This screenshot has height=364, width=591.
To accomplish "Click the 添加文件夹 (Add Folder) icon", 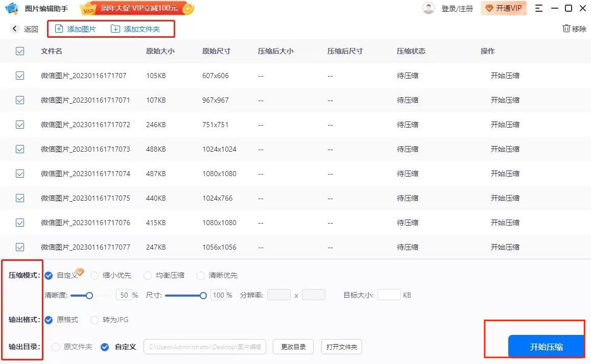I will 115,29.
